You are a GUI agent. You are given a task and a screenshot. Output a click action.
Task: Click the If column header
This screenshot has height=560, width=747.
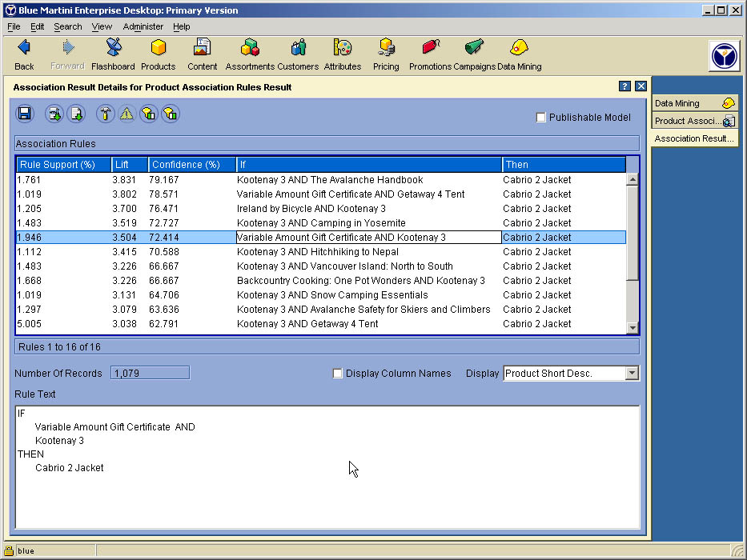click(369, 164)
